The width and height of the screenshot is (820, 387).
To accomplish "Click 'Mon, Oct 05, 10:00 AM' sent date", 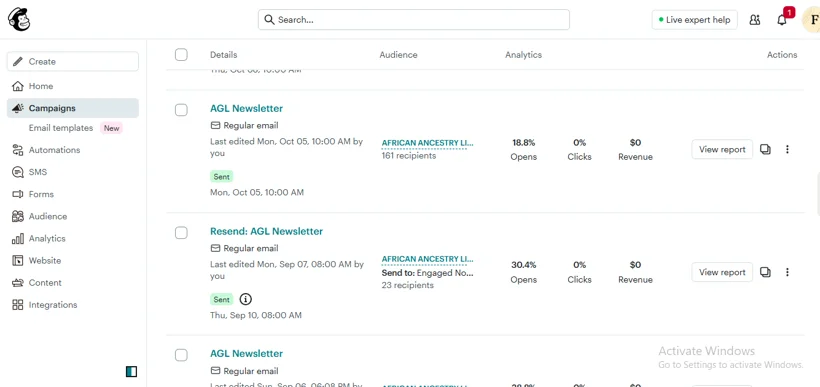I will tap(257, 192).
